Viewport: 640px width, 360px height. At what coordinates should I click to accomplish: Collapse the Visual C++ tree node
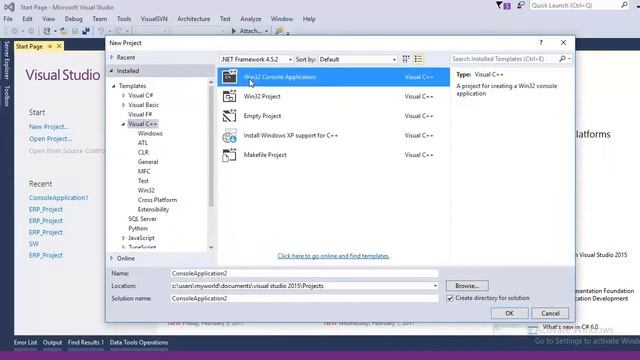(x=123, y=124)
